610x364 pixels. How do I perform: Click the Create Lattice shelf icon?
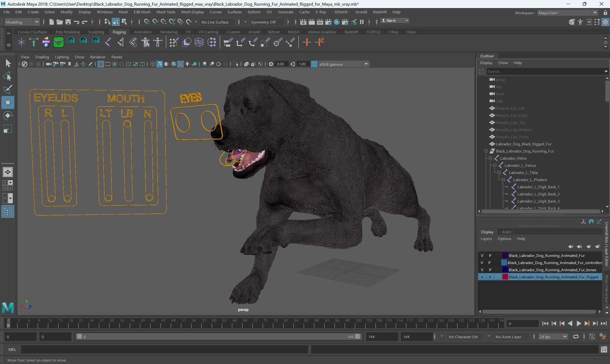click(x=199, y=42)
